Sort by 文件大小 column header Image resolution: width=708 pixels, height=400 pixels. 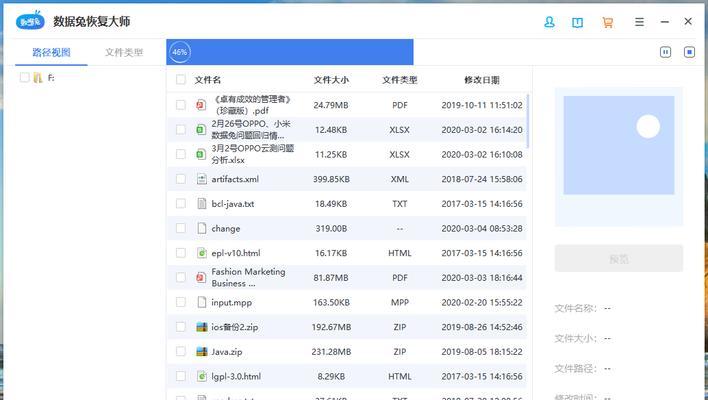click(x=331, y=80)
